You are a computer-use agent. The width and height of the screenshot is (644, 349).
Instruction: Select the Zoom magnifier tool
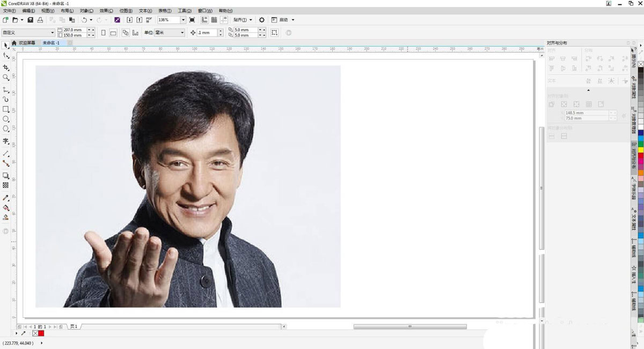tap(6, 78)
